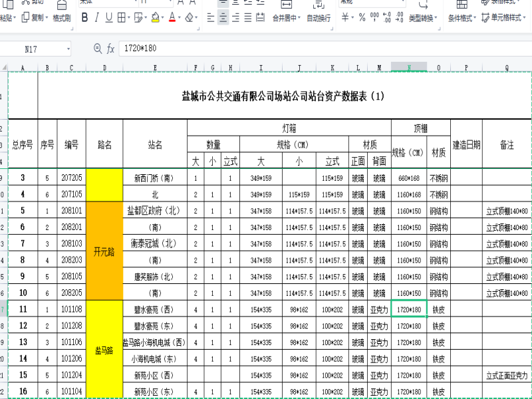Click the yellow fill color bucket
Viewport: 532px width, 399px height.
(x=155, y=17)
